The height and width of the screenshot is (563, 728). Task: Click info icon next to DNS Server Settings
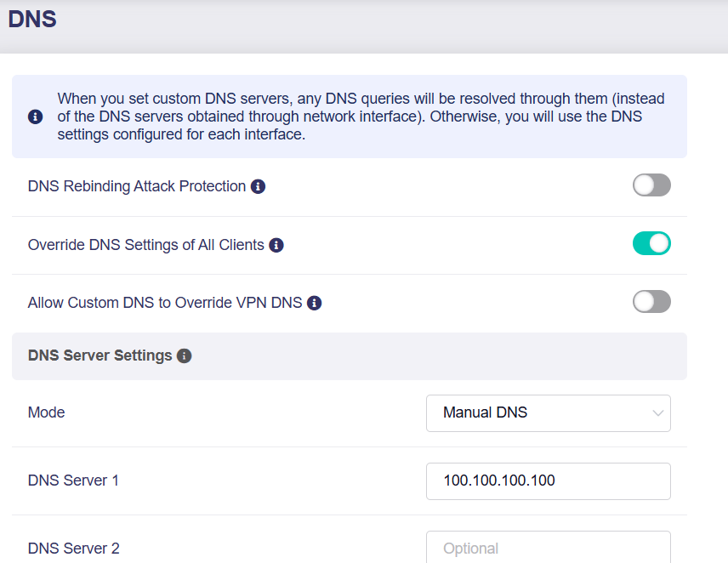click(x=185, y=355)
